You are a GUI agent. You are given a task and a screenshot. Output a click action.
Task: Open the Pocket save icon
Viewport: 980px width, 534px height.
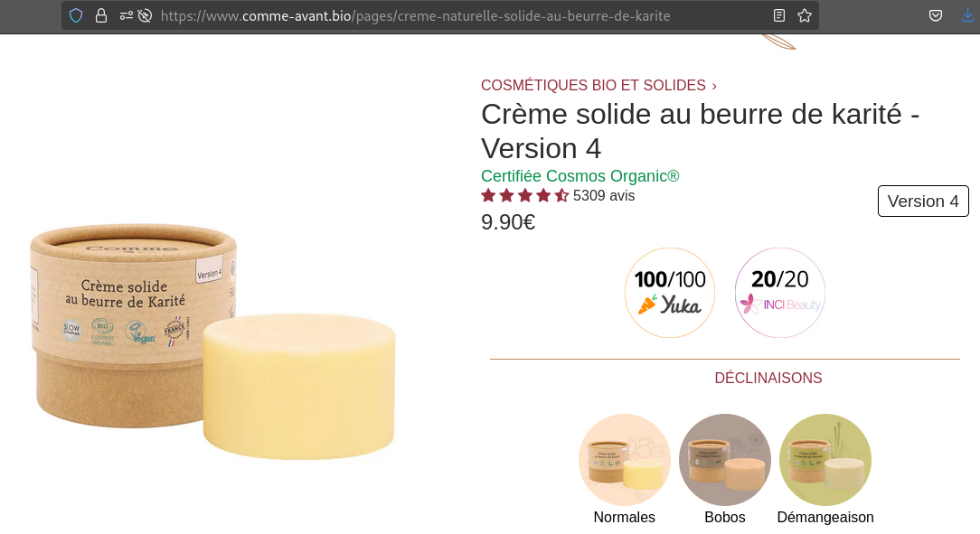point(937,15)
